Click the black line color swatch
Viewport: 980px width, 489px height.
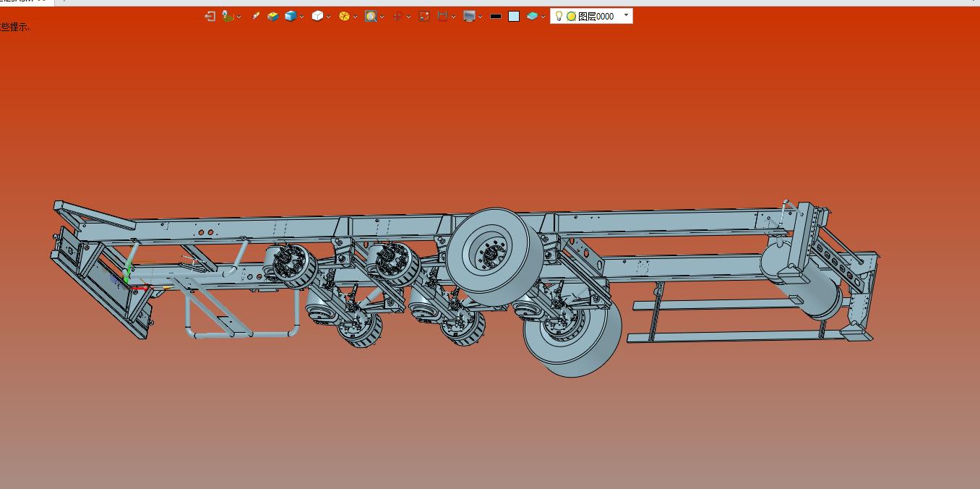(x=496, y=16)
